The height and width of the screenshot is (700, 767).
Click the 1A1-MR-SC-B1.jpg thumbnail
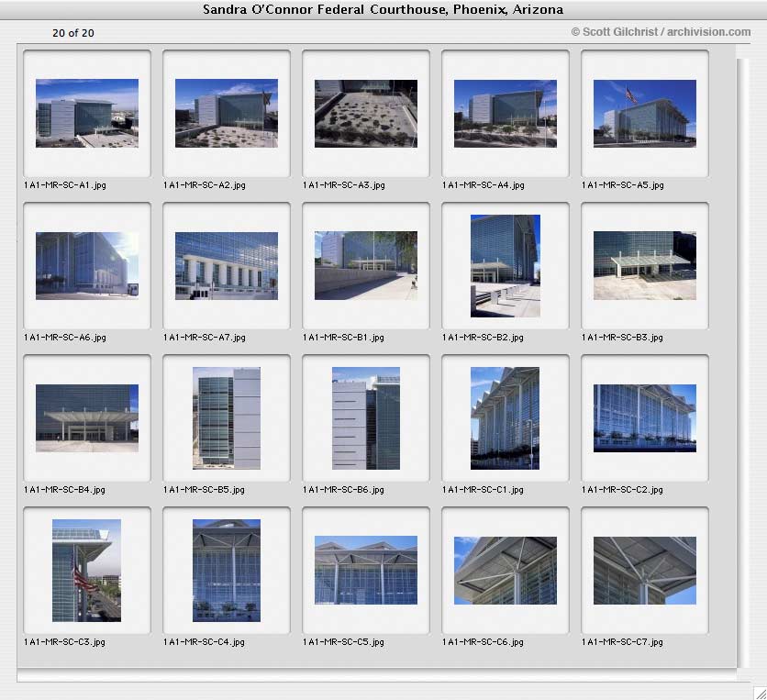[366, 266]
